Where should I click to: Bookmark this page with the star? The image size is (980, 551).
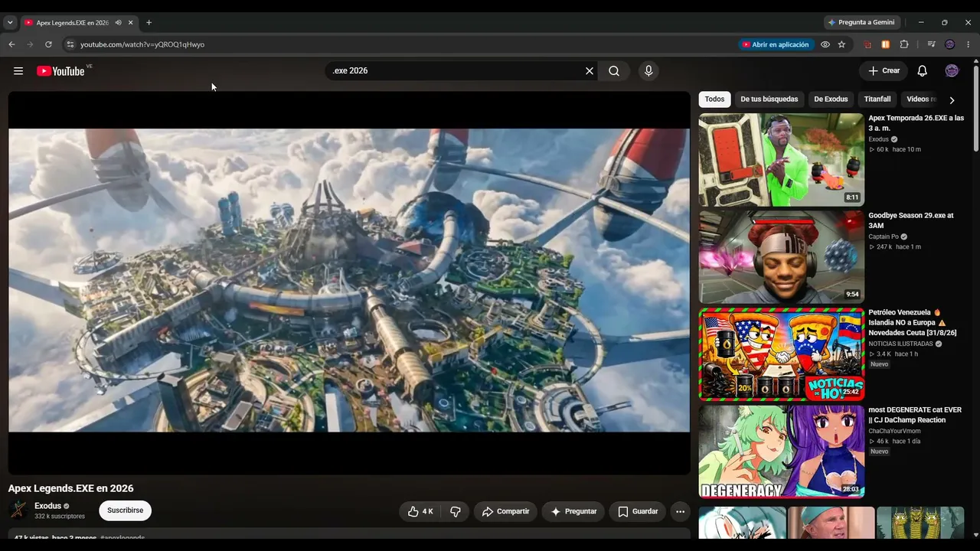click(x=841, y=44)
